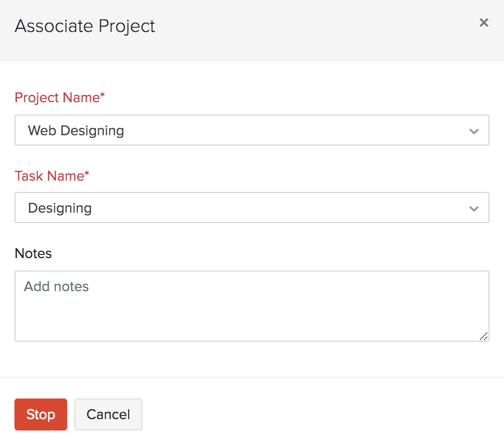The height and width of the screenshot is (447, 504).
Task: Expand the Task Name selector
Action: pos(252,207)
